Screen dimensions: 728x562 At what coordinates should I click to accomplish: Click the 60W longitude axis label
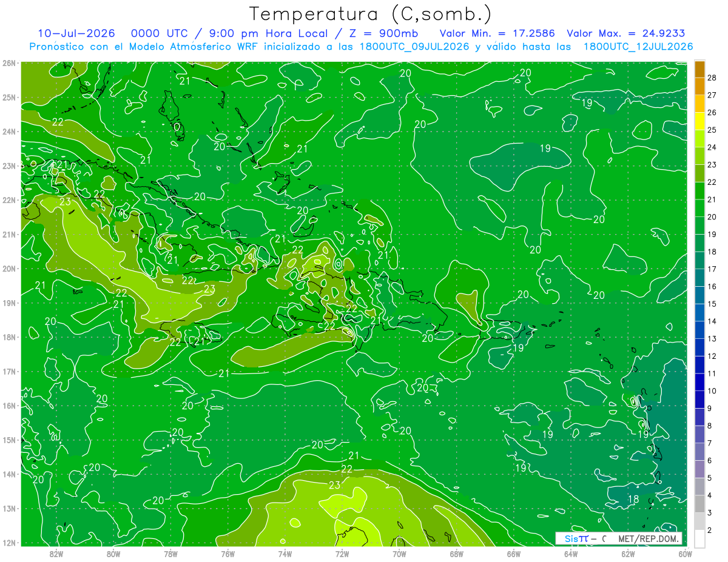(x=684, y=554)
